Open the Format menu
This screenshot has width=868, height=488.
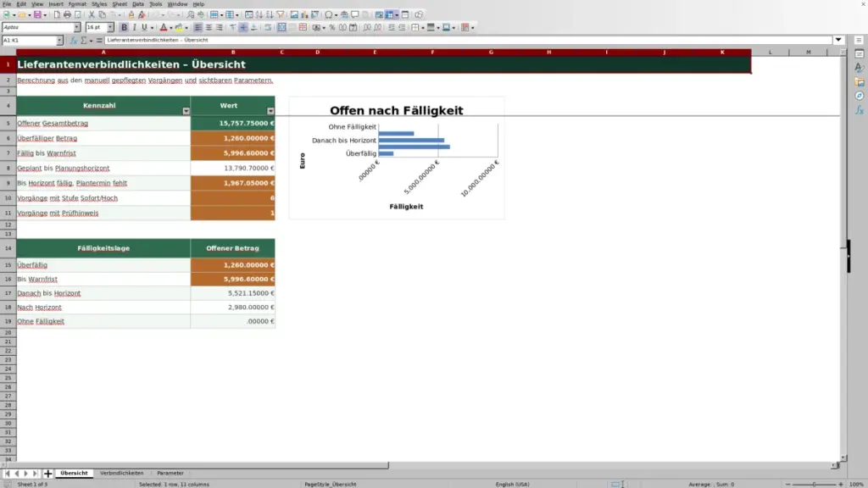click(77, 4)
